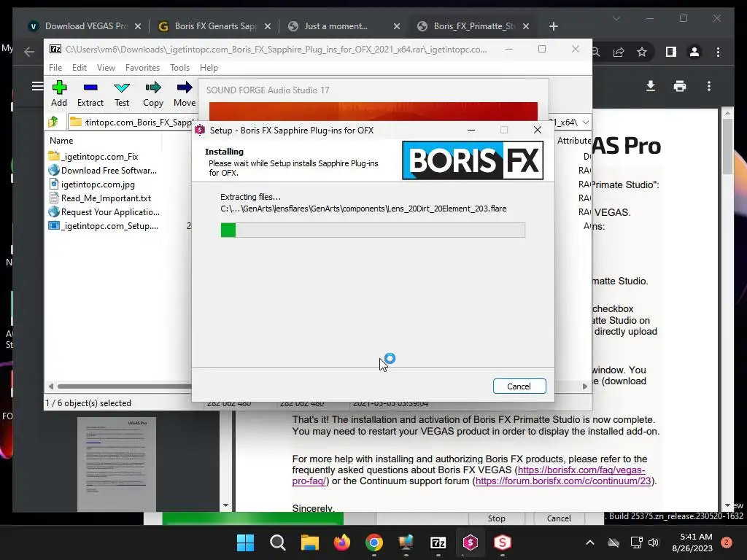Viewport: 747px width, 560px height.
Task: Open the File menu in 7-Zip
Action: (55, 68)
